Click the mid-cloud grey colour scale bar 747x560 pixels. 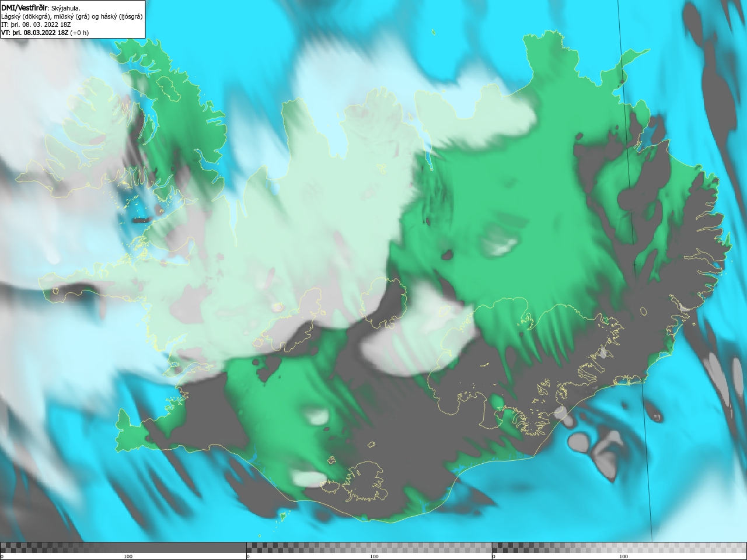click(369, 547)
